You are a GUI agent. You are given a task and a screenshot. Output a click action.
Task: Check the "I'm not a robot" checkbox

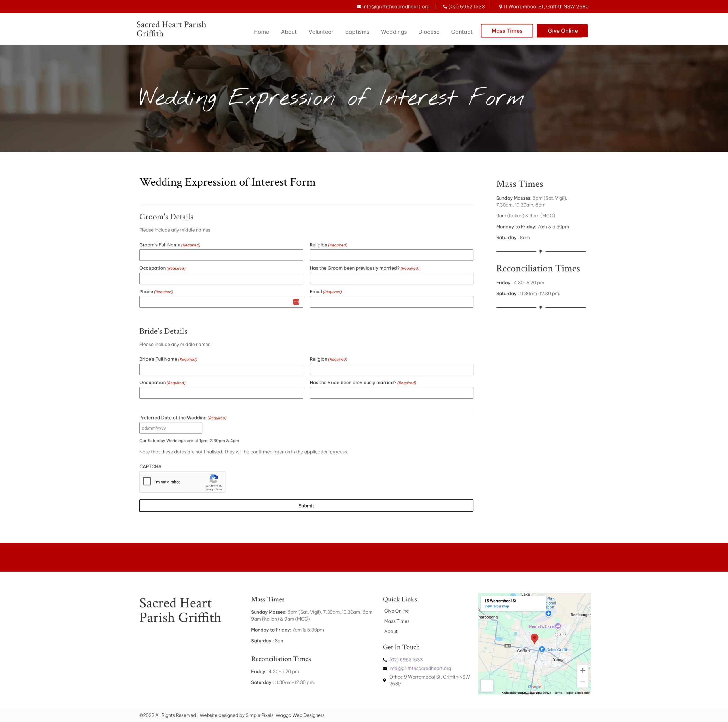click(147, 481)
